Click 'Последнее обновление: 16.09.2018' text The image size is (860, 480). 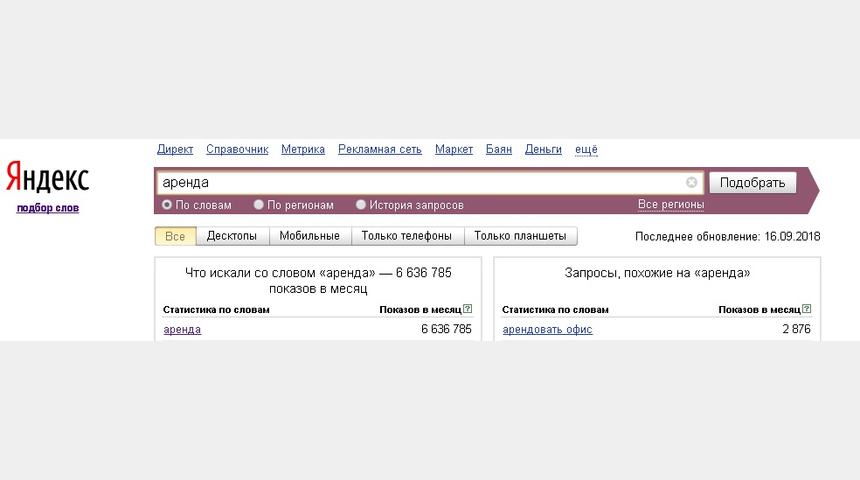point(728,236)
